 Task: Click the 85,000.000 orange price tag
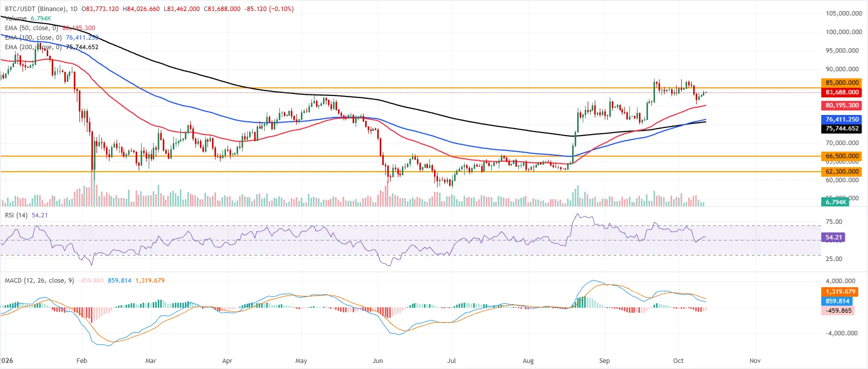(x=841, y=83)
